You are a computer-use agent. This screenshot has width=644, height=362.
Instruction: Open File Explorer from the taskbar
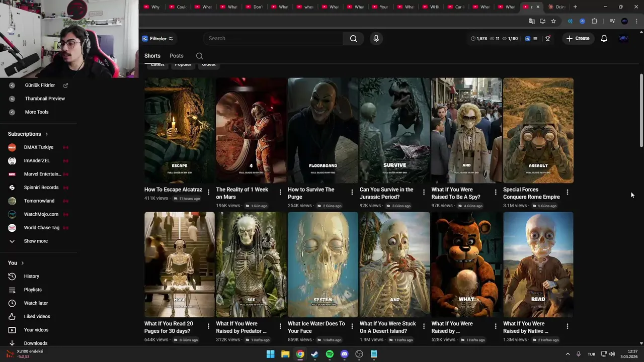285,354
